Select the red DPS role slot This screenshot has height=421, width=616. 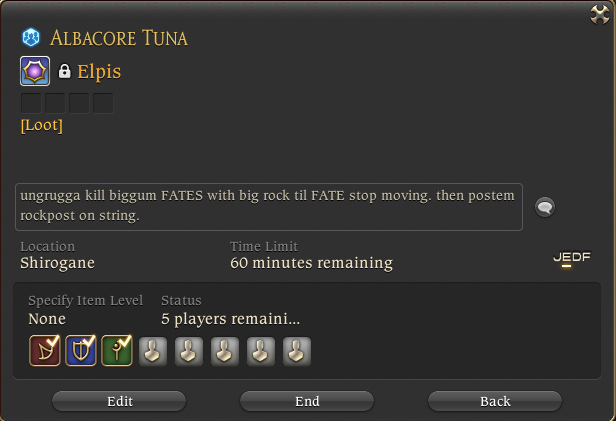[x=45, y=351]
